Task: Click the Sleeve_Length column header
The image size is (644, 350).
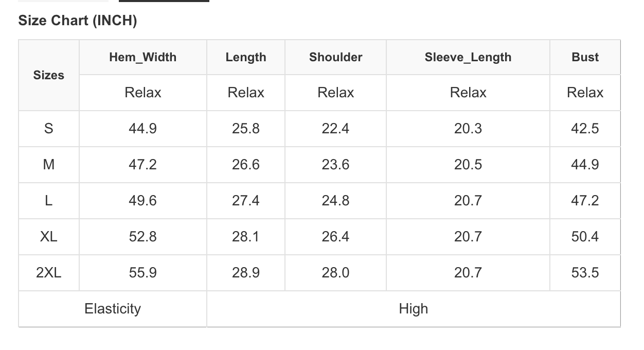Action: [x=468, y=57]
